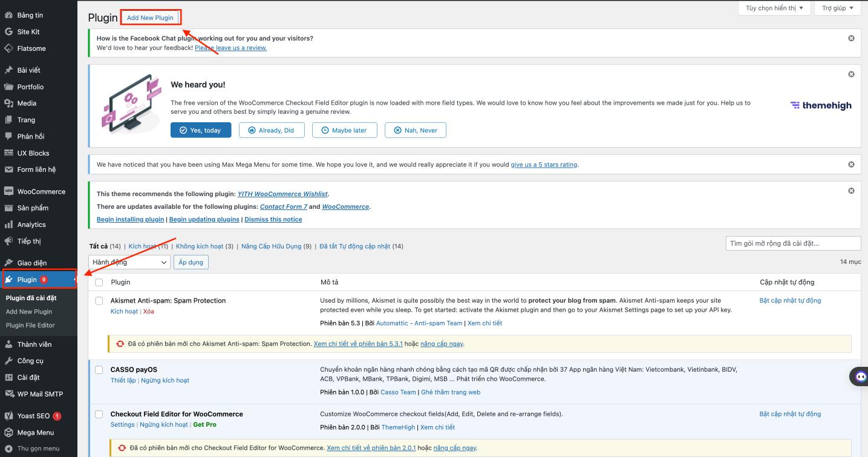Toggle the select-all plugins checkbox
This screenshot has width=868, height=457.
coord(99,283)
